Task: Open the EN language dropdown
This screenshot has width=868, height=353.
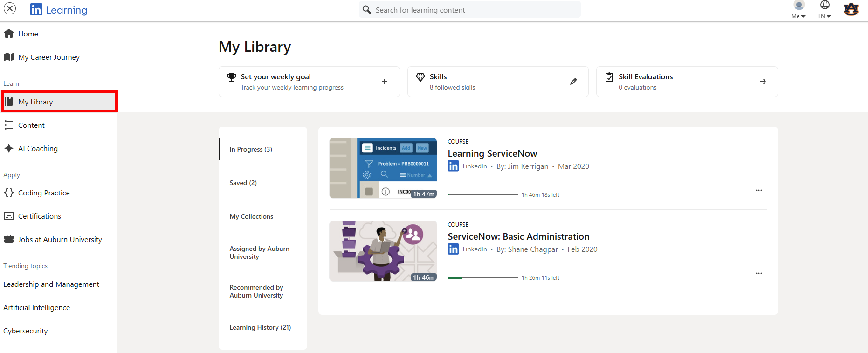Action: click(824, 10)
